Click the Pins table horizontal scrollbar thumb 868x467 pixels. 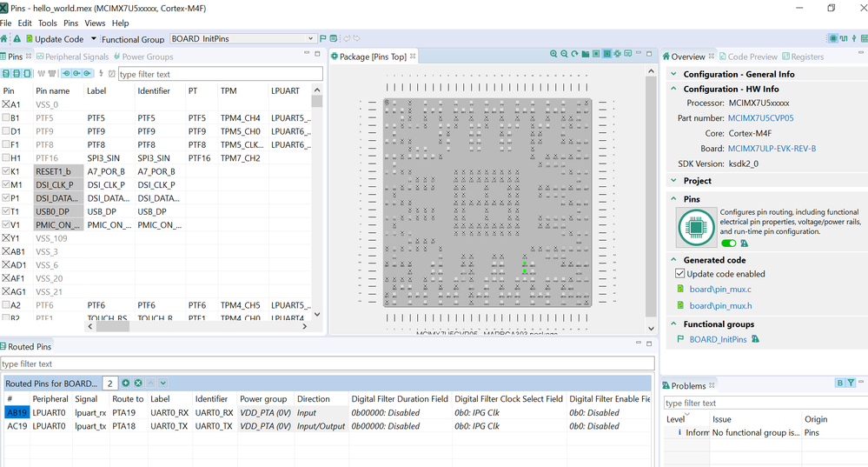coord(112,326)
